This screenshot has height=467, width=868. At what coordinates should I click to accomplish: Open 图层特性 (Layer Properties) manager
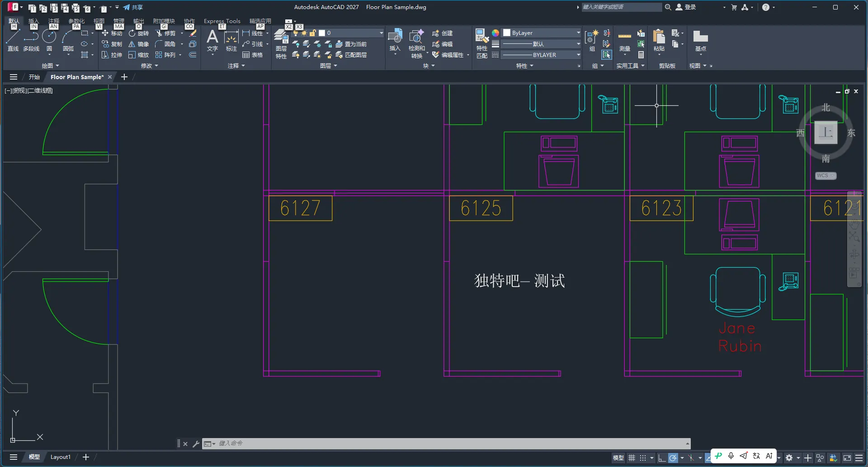click(x=281, y=44)
